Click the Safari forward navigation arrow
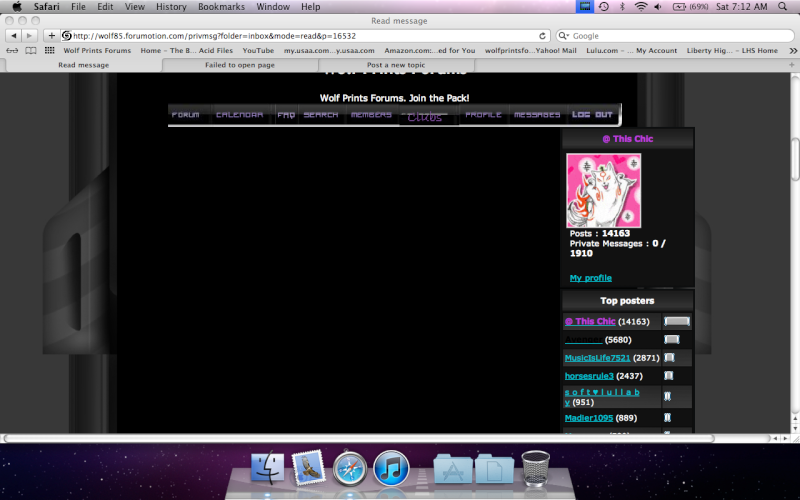The height and width of the screenshot is (500, 800). 30,36
